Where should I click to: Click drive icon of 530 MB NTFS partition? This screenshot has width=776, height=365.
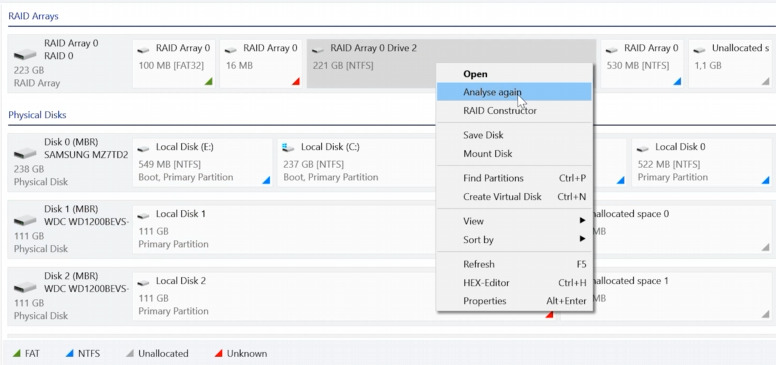pyautogui.click(x=612, y=50)
